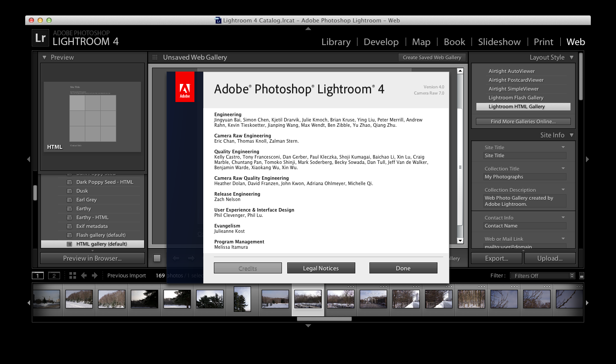Click the template browser scroll handle
The width and height of the screenshot is (616, 364).
coord(35,193)
